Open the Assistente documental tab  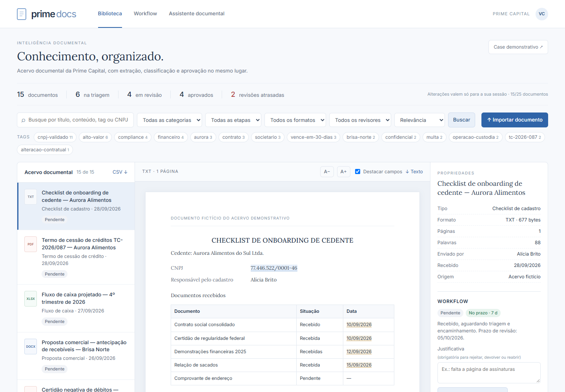[197, 14]
